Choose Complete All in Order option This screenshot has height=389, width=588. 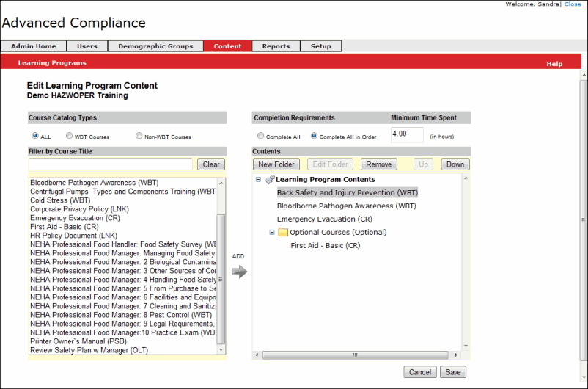pyautogui.click(x=315, y=136)
